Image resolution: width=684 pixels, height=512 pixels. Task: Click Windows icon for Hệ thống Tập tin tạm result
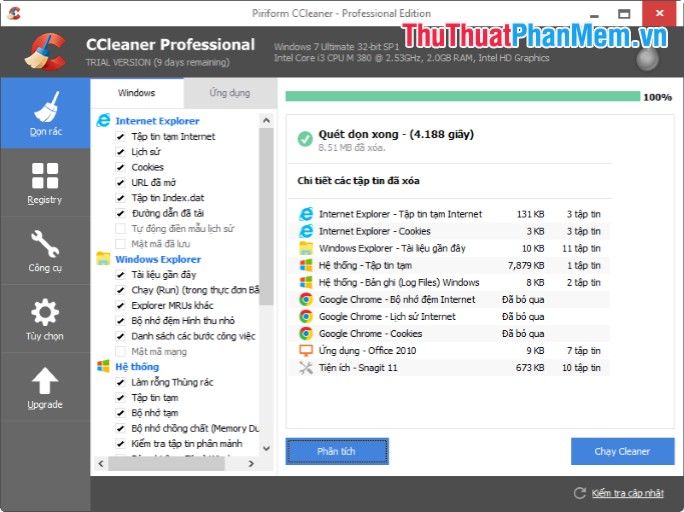pyautogui.click(x=306, y=265)
